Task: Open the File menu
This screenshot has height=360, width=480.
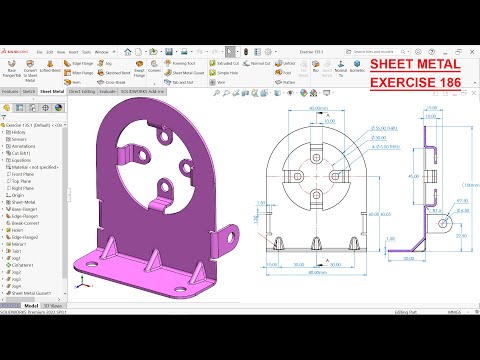Action: click(x=39, y=52)
